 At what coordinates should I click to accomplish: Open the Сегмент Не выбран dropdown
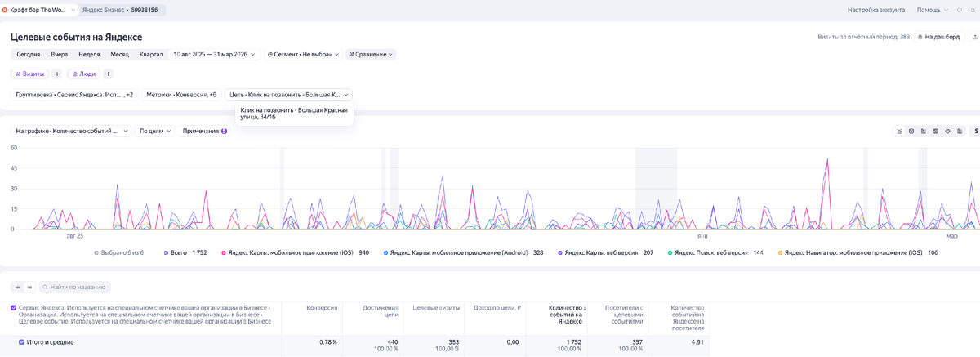coord(303,54)
